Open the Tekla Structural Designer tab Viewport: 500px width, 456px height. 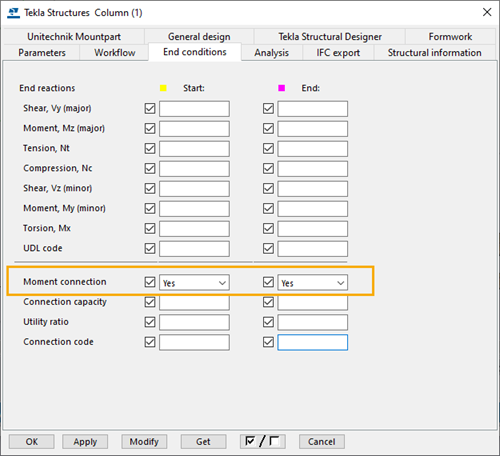point(330,36)
